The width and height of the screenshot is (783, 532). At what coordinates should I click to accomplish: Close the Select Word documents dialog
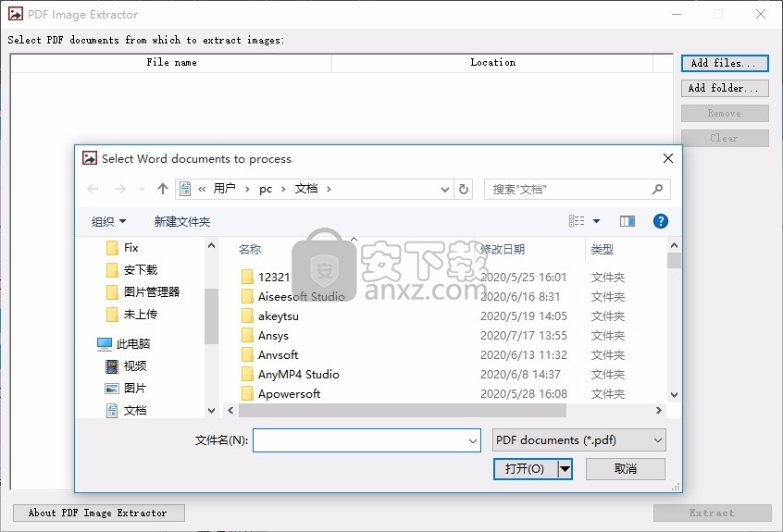click(x=667, y=159)
